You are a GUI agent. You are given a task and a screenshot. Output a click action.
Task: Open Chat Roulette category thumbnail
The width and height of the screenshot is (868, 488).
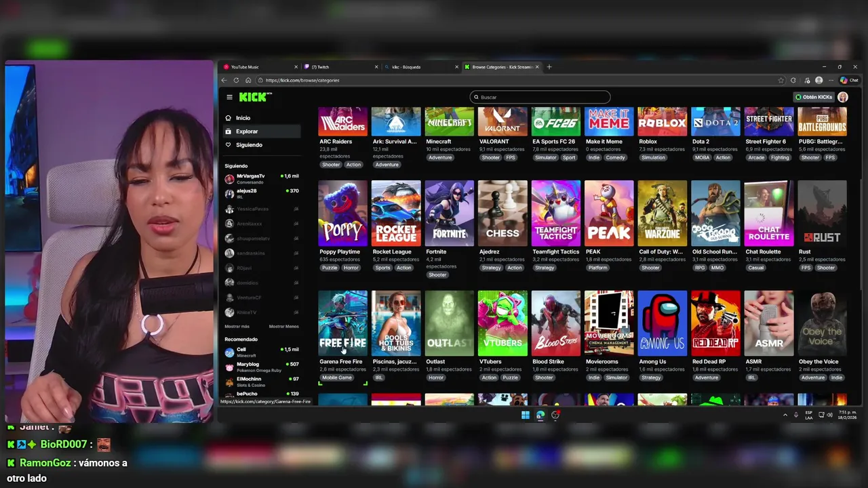(769, 213)
